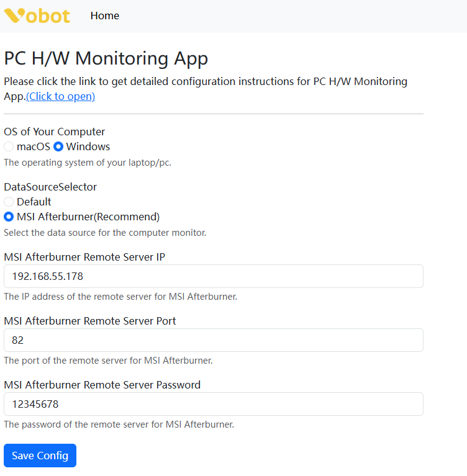Click the "MSI Afterburner Remote Server Port" label

click(90, 321)
